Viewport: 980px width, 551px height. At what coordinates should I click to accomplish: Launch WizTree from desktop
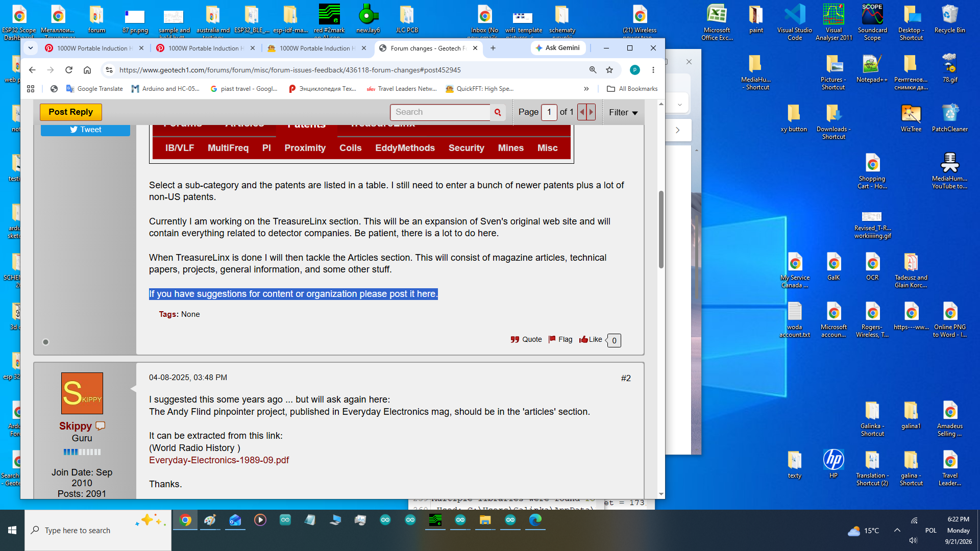pos(911,117)
